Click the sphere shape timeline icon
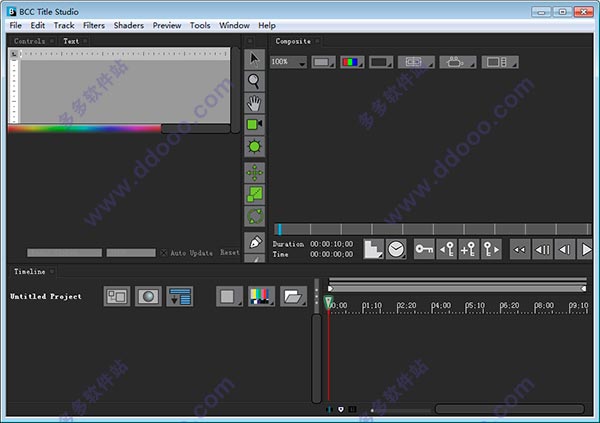This screenshot has width=600, height=423. coord(148,296)
